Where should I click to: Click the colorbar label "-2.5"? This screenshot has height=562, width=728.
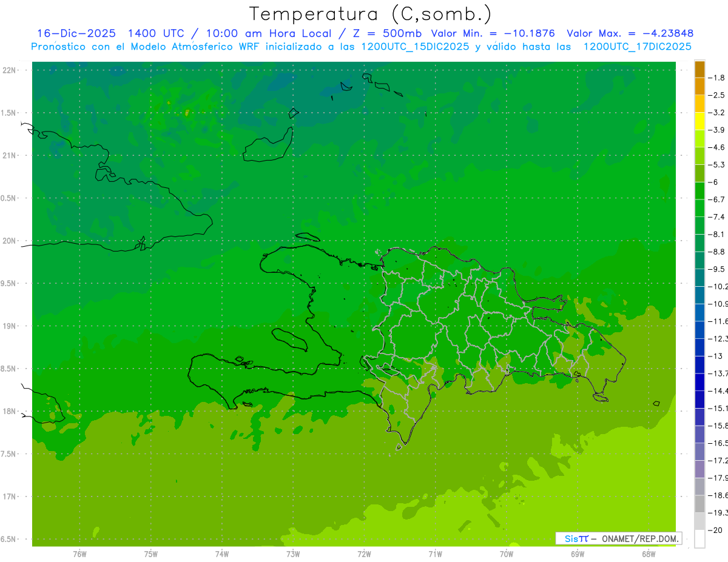point(718,95)
